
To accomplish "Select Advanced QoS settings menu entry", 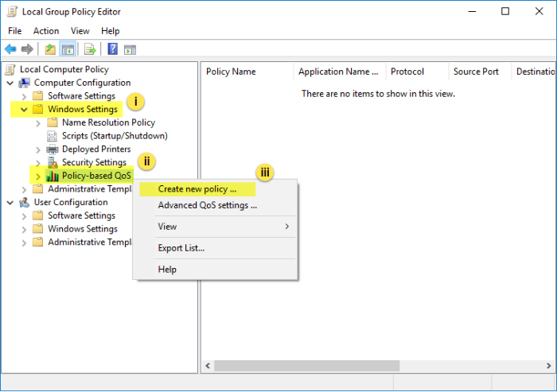I will coord(207,205).
